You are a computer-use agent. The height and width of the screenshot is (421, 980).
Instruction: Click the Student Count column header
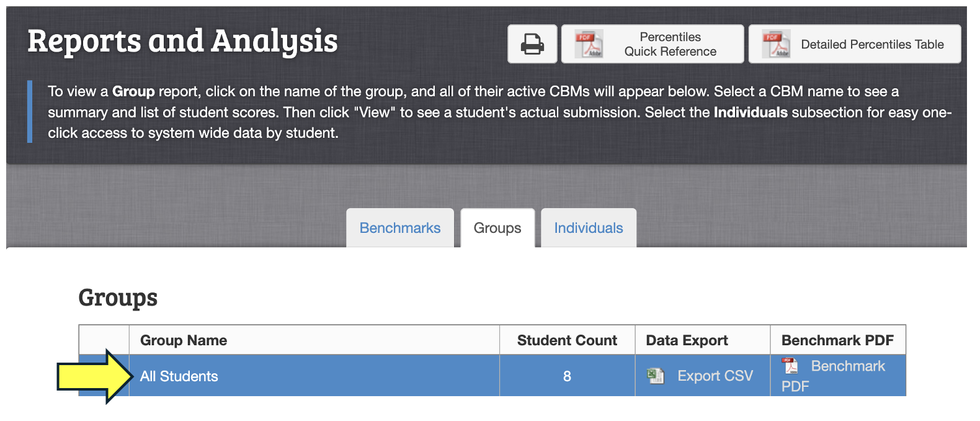pyautogui.click(x=567, y=340)
